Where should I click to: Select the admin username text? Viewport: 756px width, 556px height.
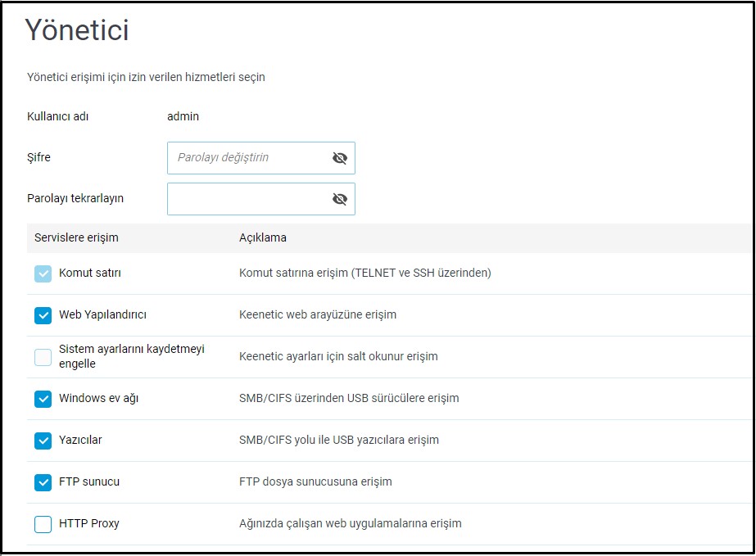coord(183,116)
